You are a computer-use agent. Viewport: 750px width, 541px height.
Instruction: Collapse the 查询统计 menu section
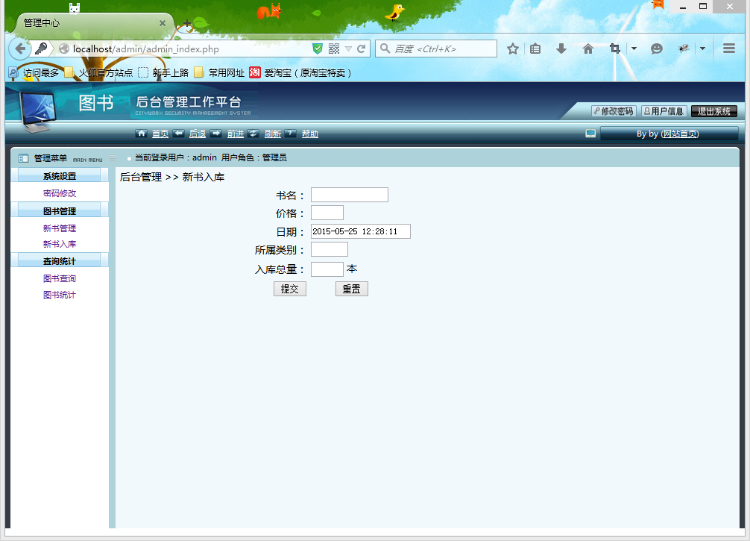(59, 261)
